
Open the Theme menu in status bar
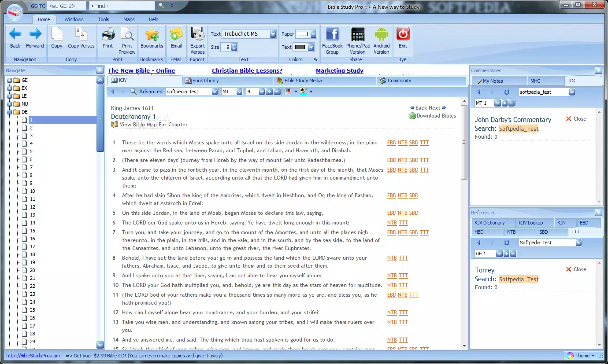click(581, 356)
